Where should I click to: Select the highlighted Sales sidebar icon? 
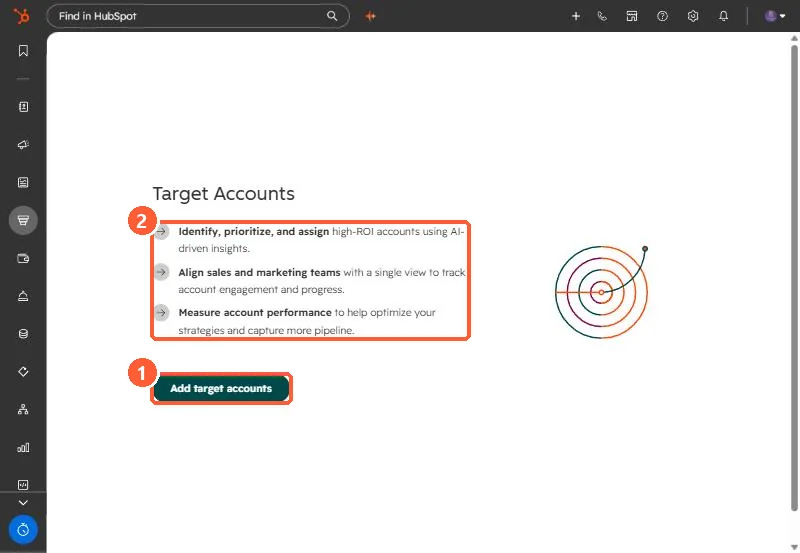pyautogui.click(x=23, y=220)
